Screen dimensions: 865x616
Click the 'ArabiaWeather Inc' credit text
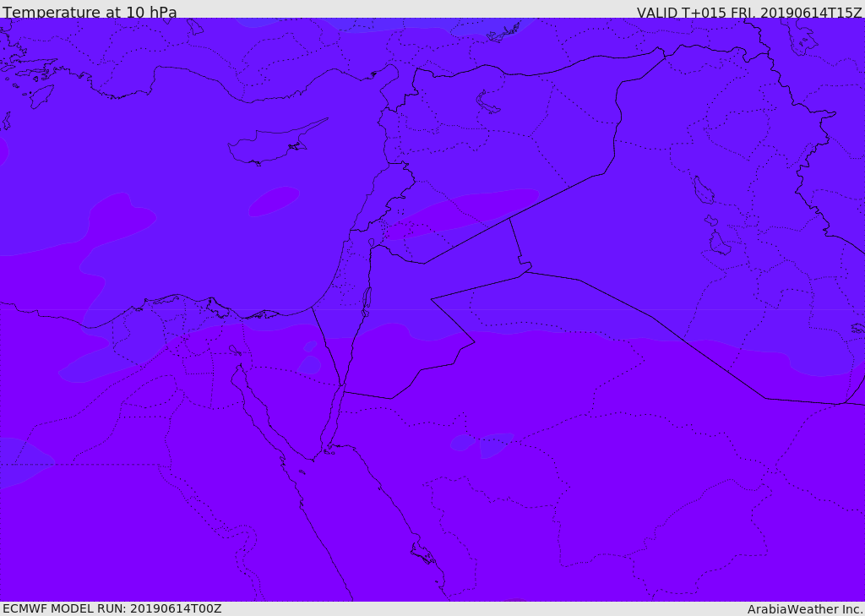[x=805, y=609]
